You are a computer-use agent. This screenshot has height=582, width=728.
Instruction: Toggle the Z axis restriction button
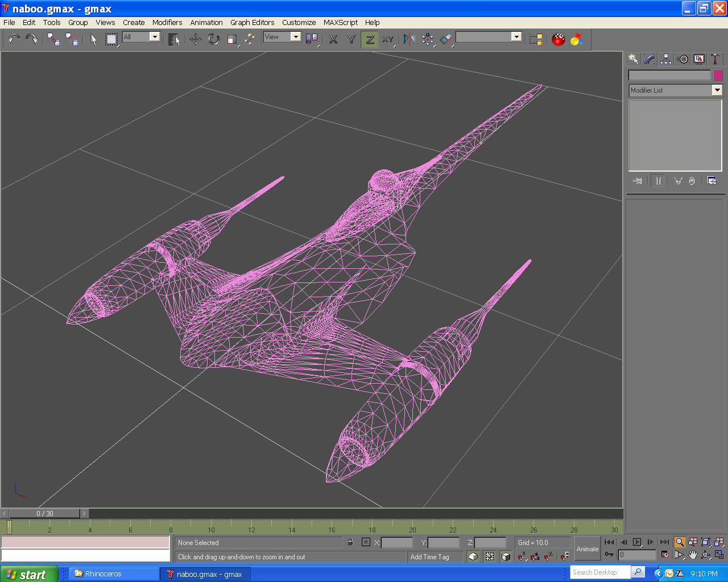pos(370,39)
